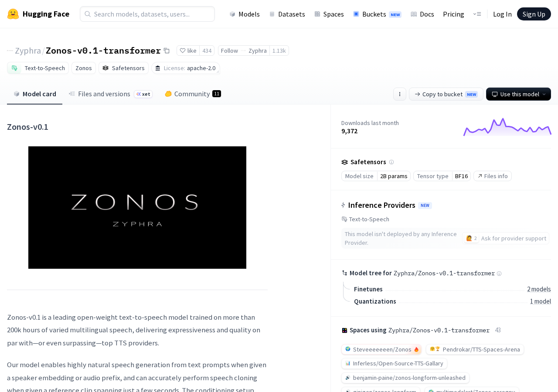Click the Text-to-Speech link under Inference Providers
The height and width of the screenshot is (392, 558).
point(365,219)
